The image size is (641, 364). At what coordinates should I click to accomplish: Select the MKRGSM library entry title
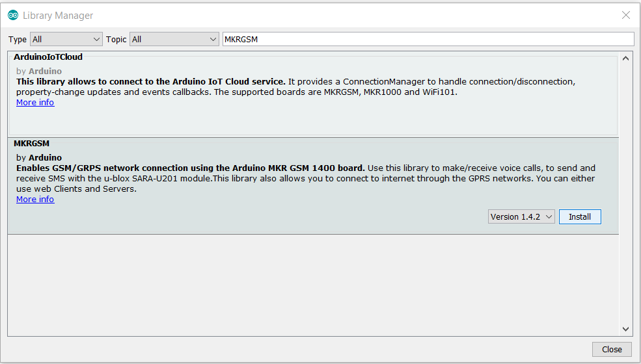(31, 143)
